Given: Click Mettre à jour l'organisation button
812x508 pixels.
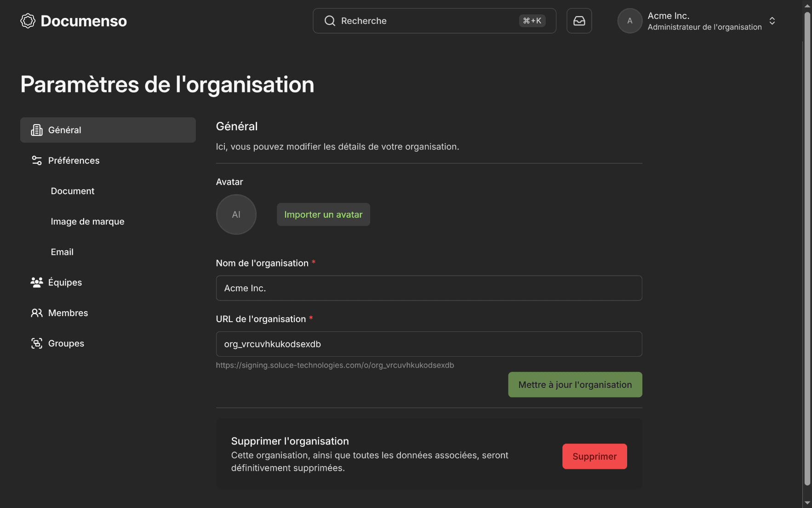Looking at the screenshot, I should (575, 385).
